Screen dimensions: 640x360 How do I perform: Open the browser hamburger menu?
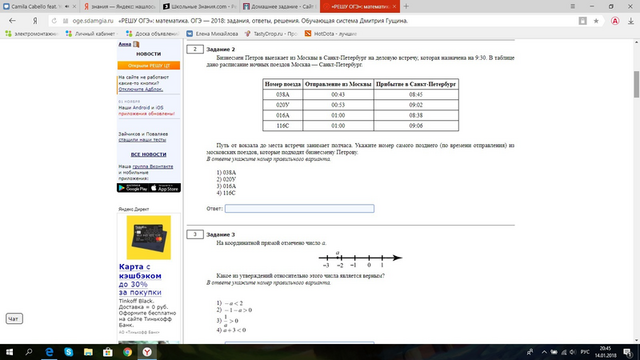(573, 7)
